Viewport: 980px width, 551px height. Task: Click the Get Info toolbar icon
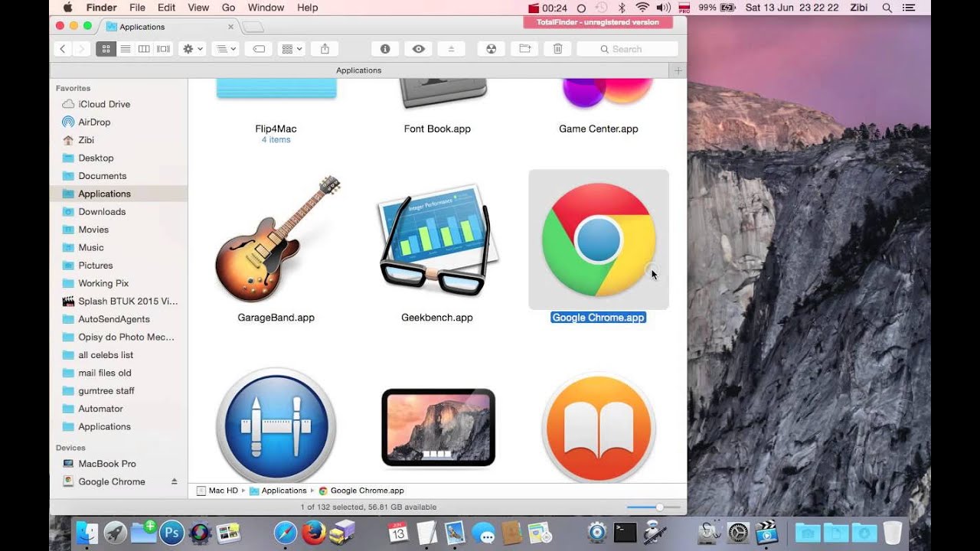[x=385, y=49]
